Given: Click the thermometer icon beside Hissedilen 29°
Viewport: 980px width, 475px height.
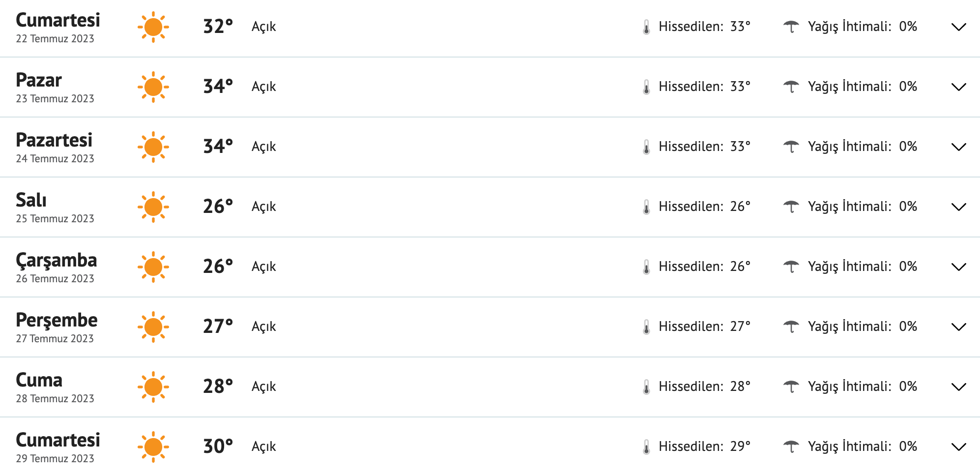Looking at the screenshot, I should tap(646, 446).
